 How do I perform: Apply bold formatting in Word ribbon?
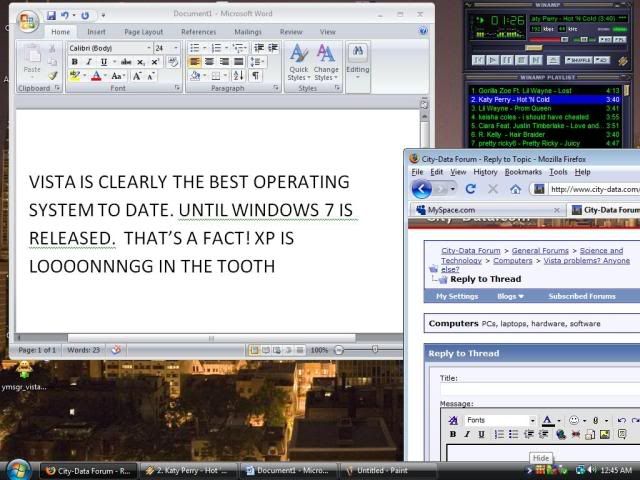(75, 62)
